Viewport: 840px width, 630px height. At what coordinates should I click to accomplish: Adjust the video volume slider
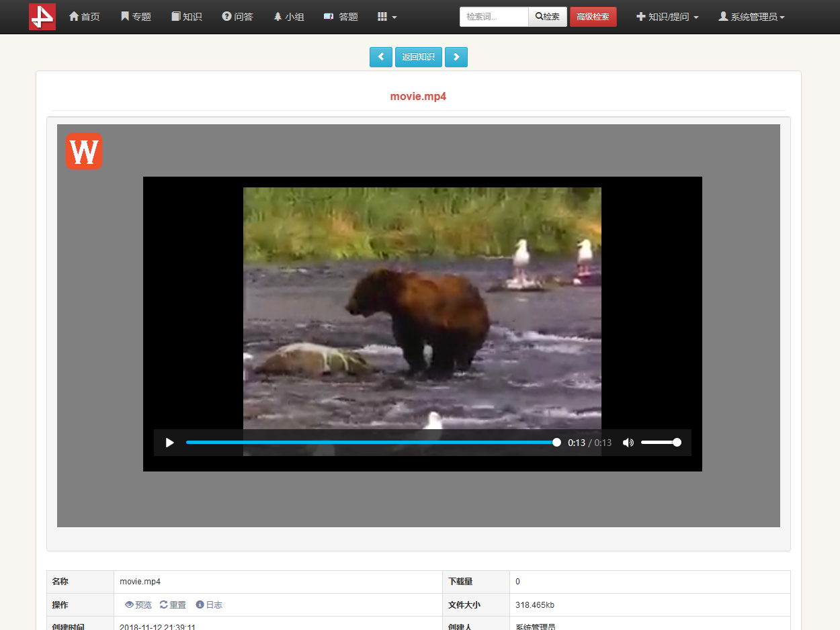[x=659, y=443]
